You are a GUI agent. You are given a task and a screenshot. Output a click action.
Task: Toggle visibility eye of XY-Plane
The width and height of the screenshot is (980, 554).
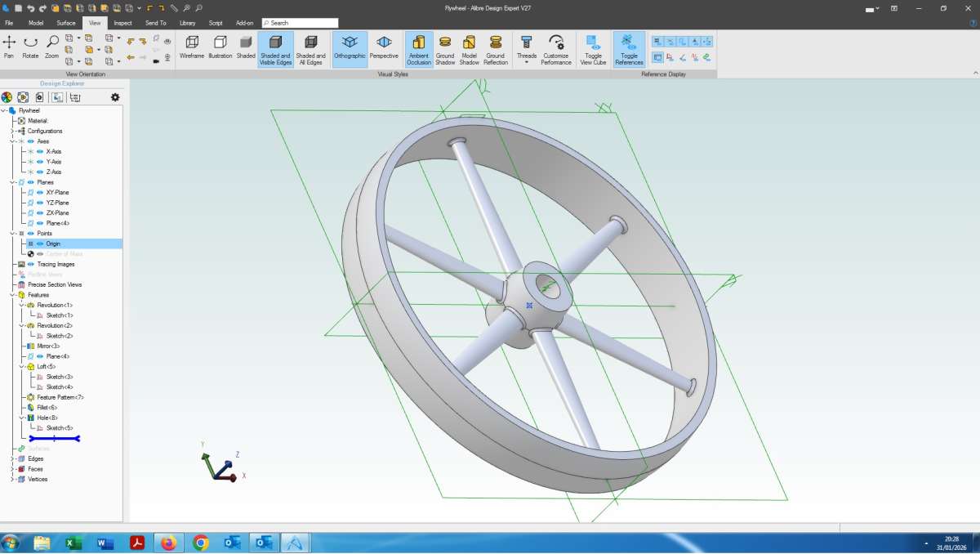pos(39,192)
